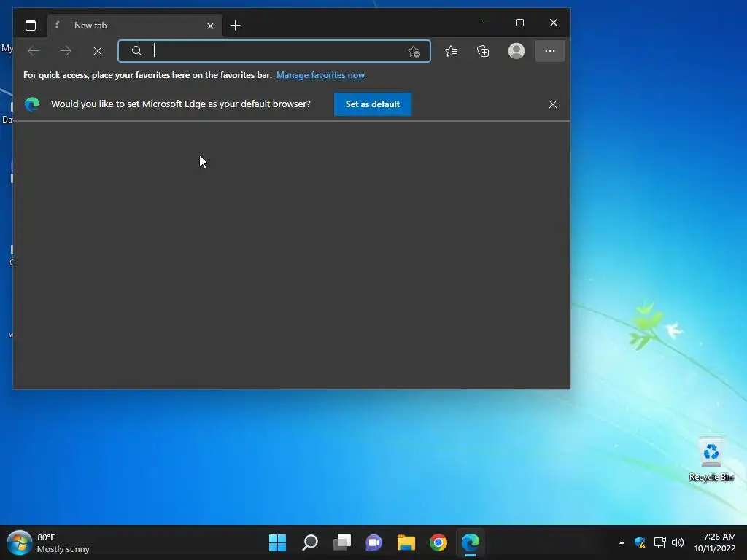Close the New tab tab
The width and height of the screenshot is (747, 560).
[210, 26]
